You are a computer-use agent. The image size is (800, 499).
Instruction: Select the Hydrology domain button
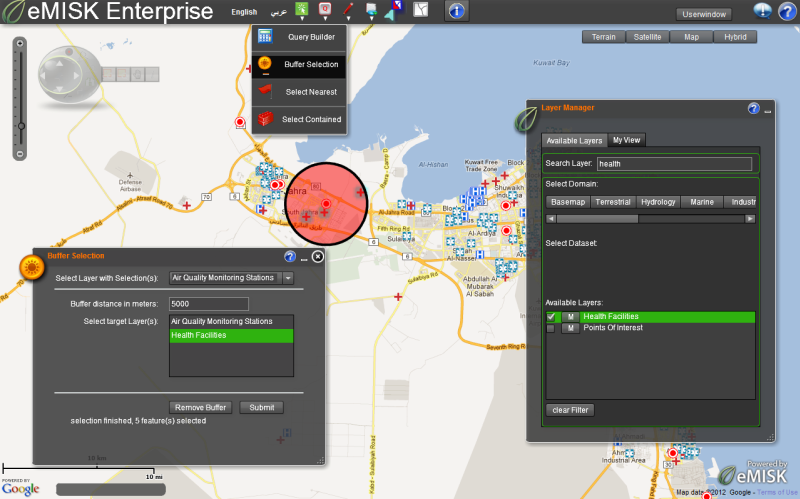coord(658,202)
